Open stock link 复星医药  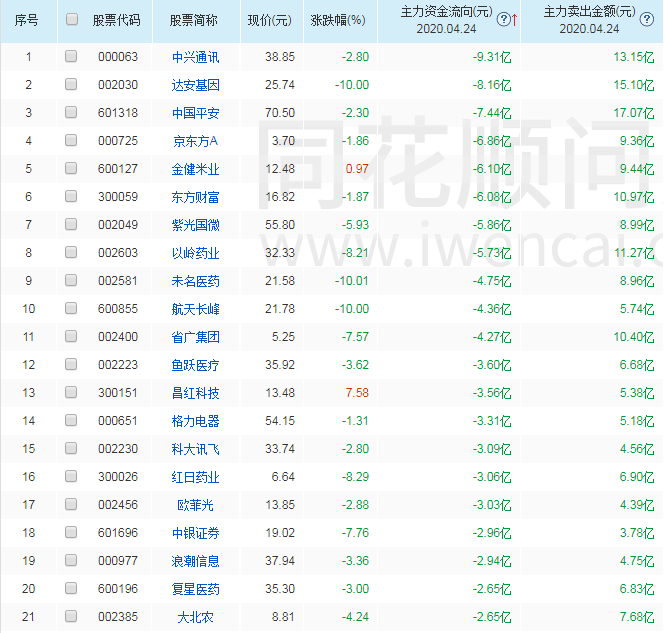click(x=196, y=589)
